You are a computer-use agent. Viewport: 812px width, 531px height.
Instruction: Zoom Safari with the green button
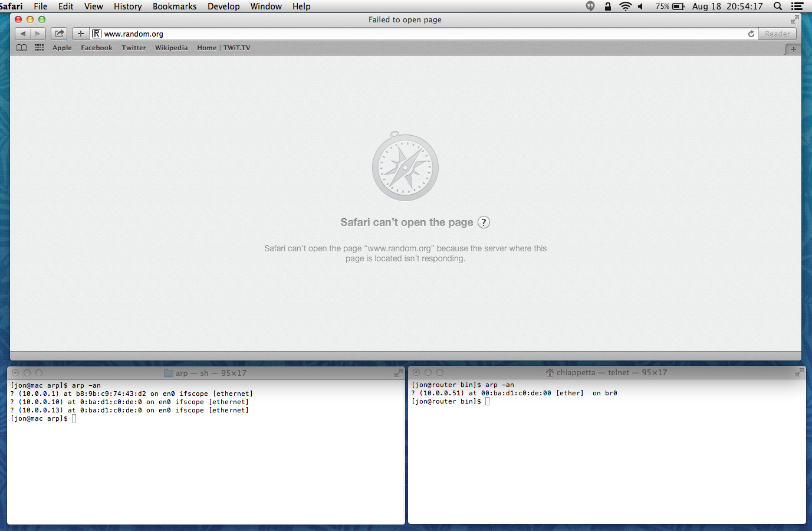[42, 19]
